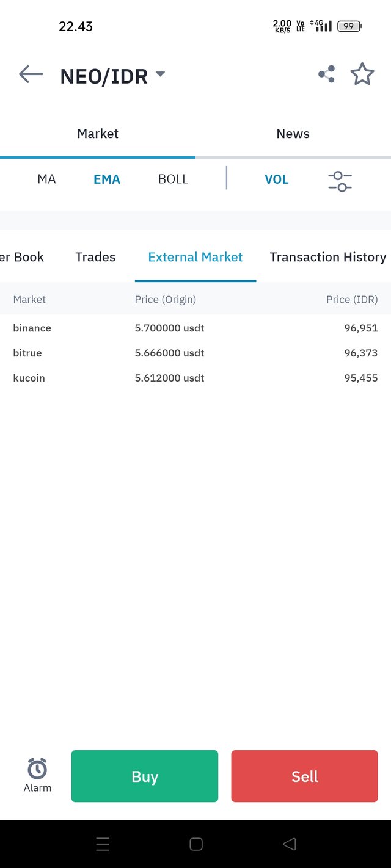Screen dimensions: 391x868
Task: Go back using the left arrow
Action: pos(31,74)
